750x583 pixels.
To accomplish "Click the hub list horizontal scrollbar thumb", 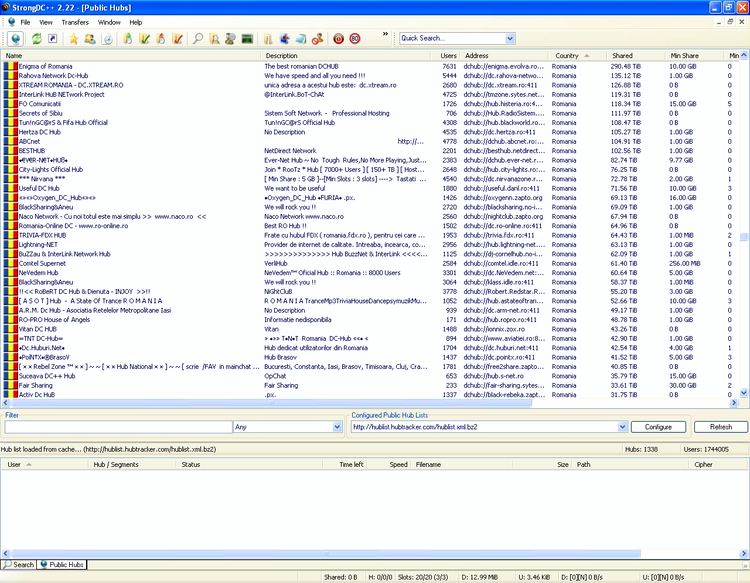I will pos(271,403).
